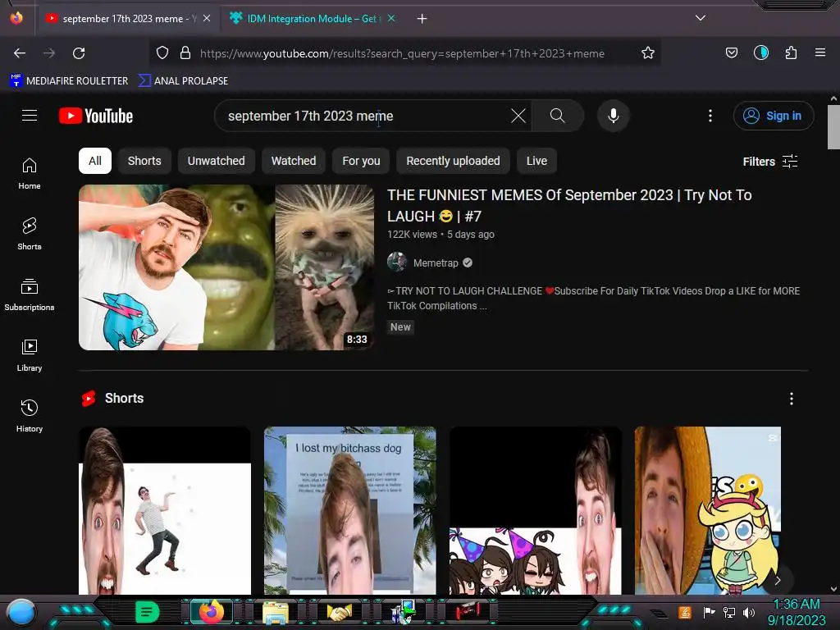Open green notes app on taskbar
840x630 pixels.
click(x=148, y=612)
